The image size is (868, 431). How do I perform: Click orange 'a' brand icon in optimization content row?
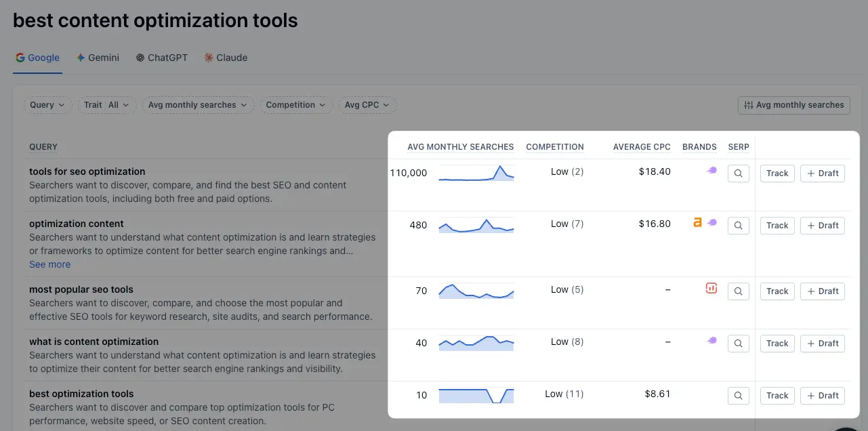click(697, 222)
